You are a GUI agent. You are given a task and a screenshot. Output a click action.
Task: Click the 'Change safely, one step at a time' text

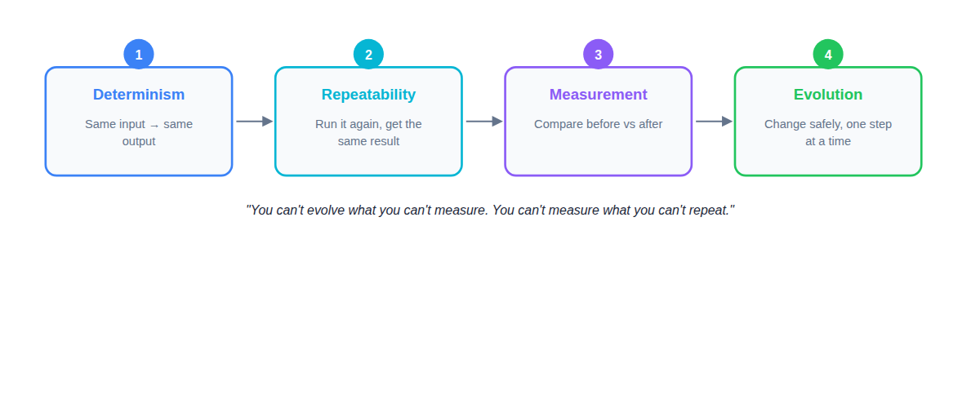(x=828, y=132)
